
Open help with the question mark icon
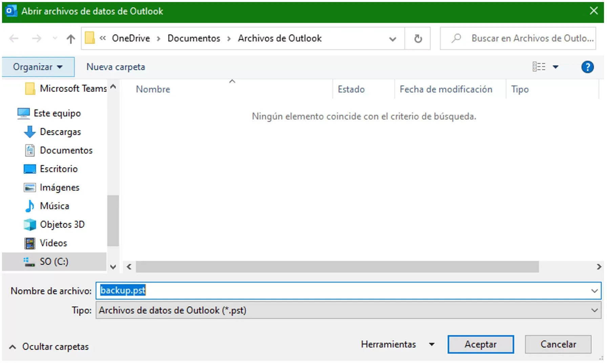(587, 67)
